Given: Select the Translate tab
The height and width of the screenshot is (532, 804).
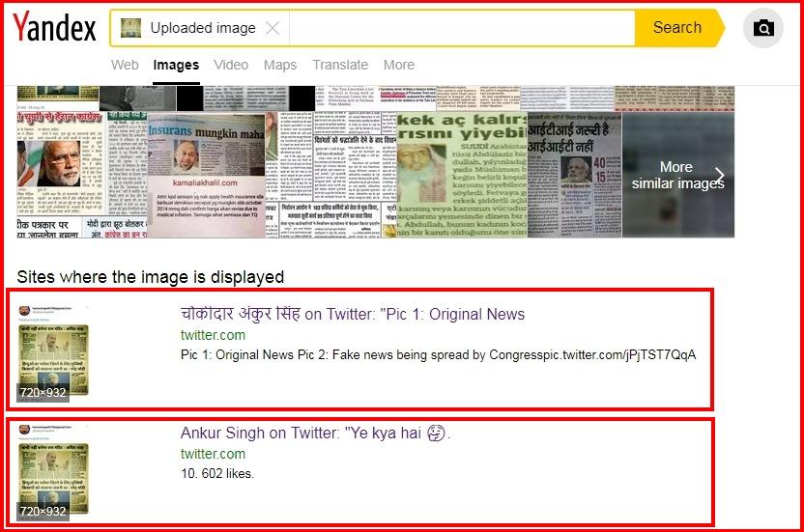Looking at the screenshot, I should pyautogui.click(x=340, y=65).
